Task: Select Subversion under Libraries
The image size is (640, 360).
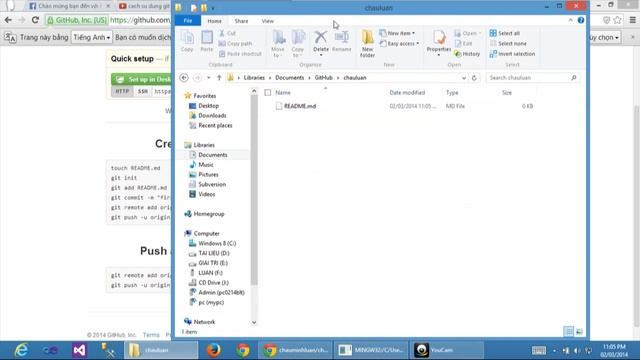Action: 212,184
